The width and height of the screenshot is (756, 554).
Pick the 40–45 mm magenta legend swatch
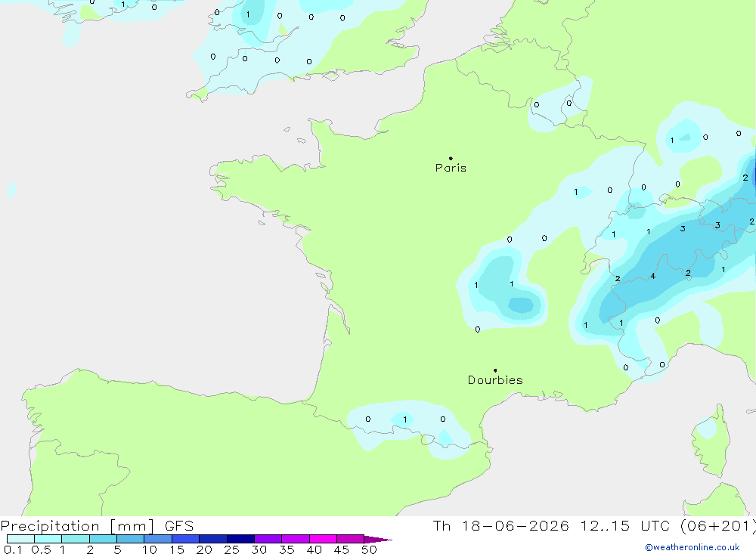click(x=323, y=539)
